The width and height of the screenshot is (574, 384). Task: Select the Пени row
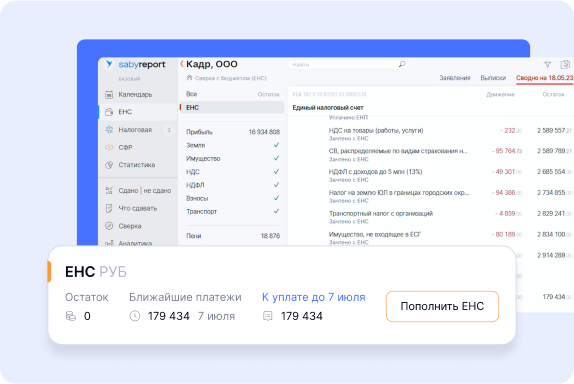pyautogui.click(x=232, y=236)
